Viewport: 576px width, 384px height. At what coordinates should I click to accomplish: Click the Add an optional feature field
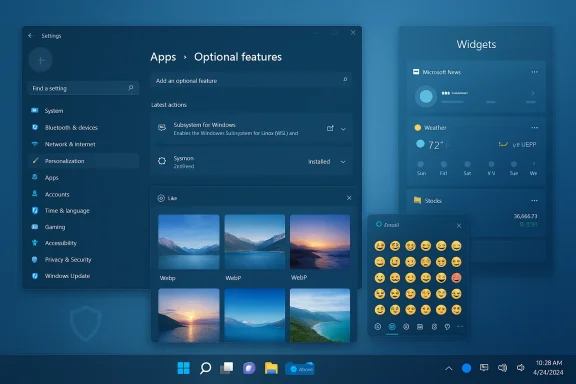251,80
